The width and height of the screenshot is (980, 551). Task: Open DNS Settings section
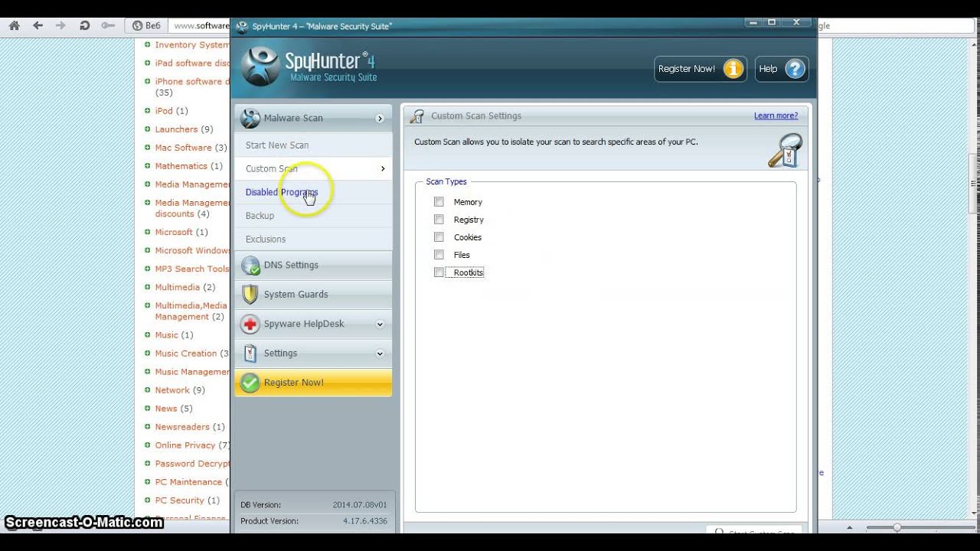click(313, 266)
